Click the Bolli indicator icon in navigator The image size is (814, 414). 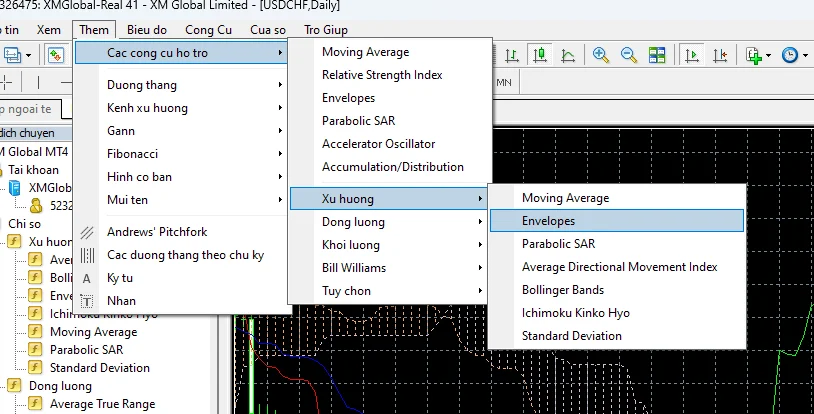coord(35,277)
